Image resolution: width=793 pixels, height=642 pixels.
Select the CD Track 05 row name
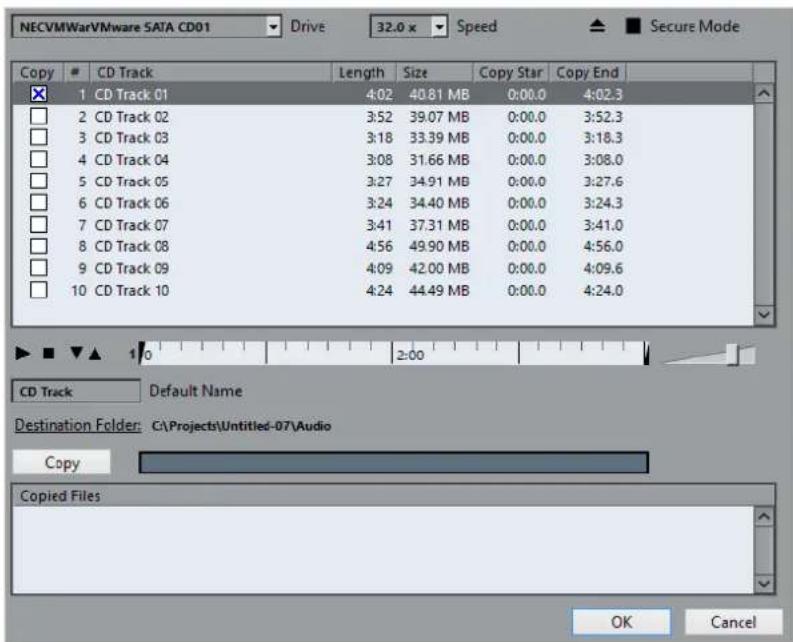click(x=131, y=181)
